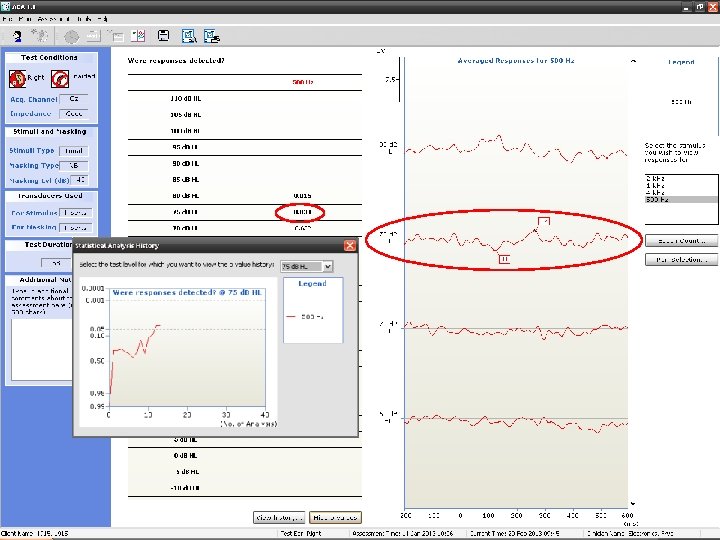This screenshot has width=720, height=540.
Task: Open the Assessment menu
Action: (54, 19)
